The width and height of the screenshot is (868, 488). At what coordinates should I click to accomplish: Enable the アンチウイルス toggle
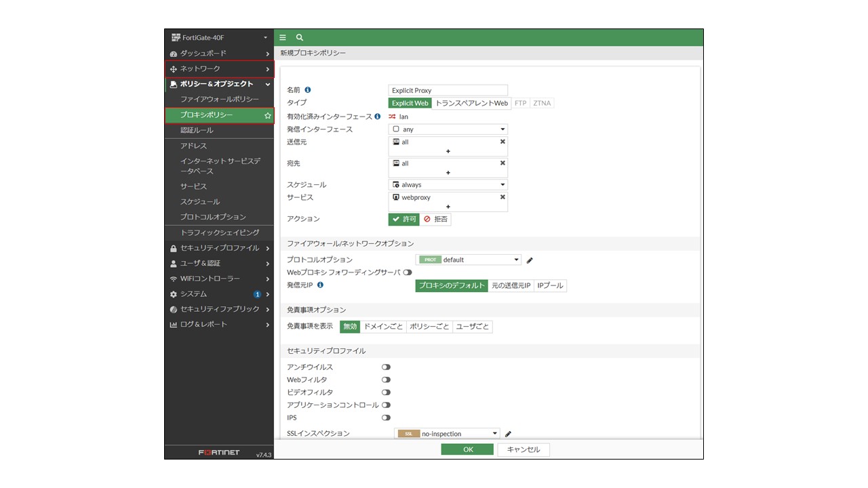[x=386, y=367]
